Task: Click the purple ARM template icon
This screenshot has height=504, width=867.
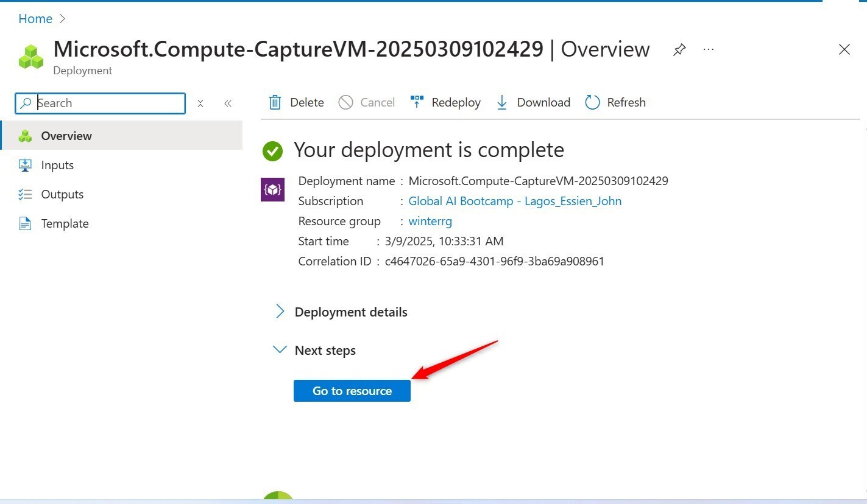Action: 272,189
